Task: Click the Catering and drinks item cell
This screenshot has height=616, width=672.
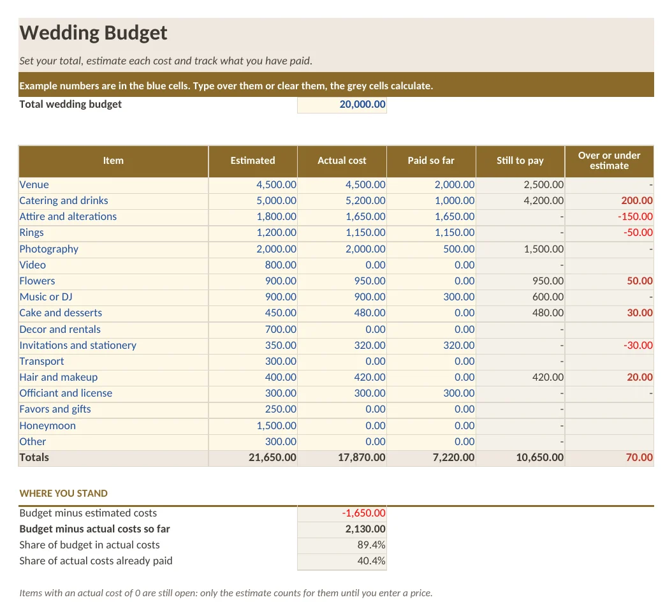Action: pyautogui.click(x=113, y=201)
